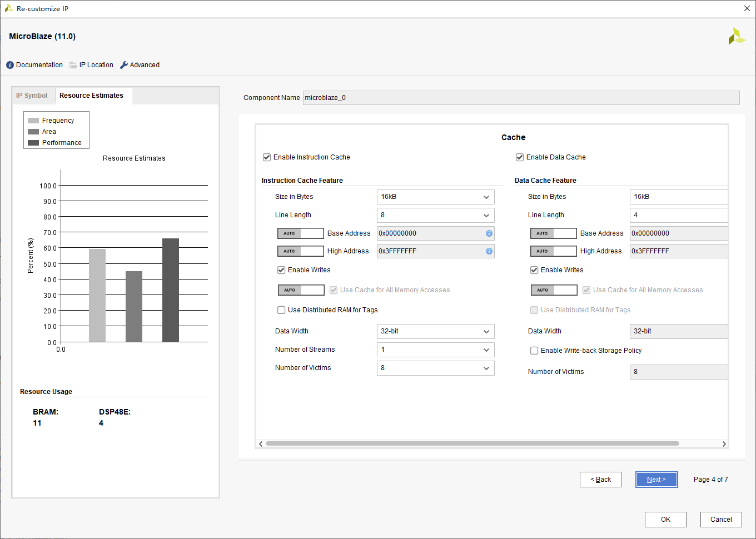This screenshot has width=756, height=539.
Task: Toggle AUTO switch for data cache Base Address
Action: click(554, 233)
